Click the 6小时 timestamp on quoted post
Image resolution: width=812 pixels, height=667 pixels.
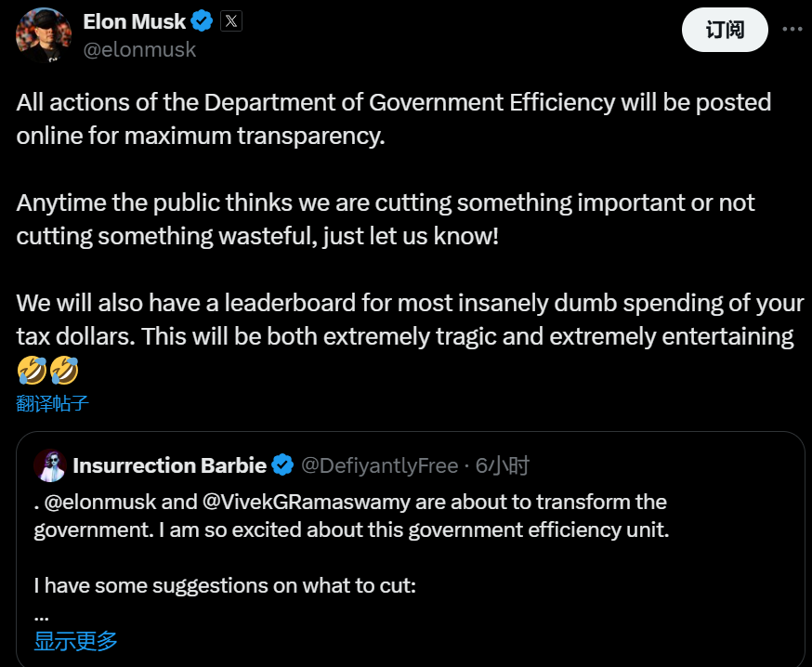[x=503, y=465]
